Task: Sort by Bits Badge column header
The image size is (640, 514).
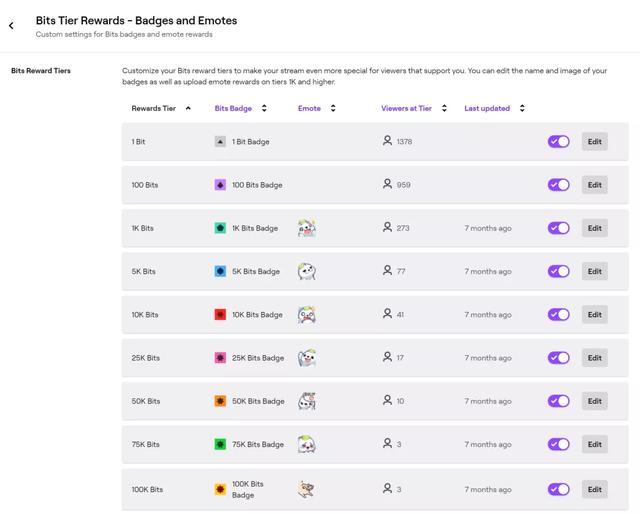Action: click(x=240, y=108)
